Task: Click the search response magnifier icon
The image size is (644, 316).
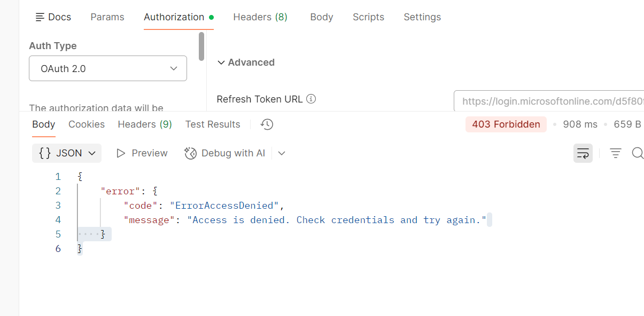Action: [x=637, y=154]
